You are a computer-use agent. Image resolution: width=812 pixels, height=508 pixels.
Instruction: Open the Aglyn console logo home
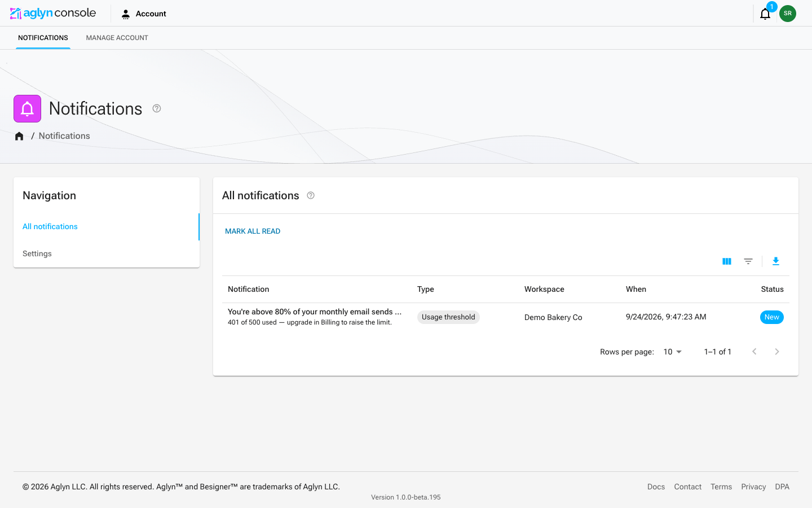[x=53, y=13]
